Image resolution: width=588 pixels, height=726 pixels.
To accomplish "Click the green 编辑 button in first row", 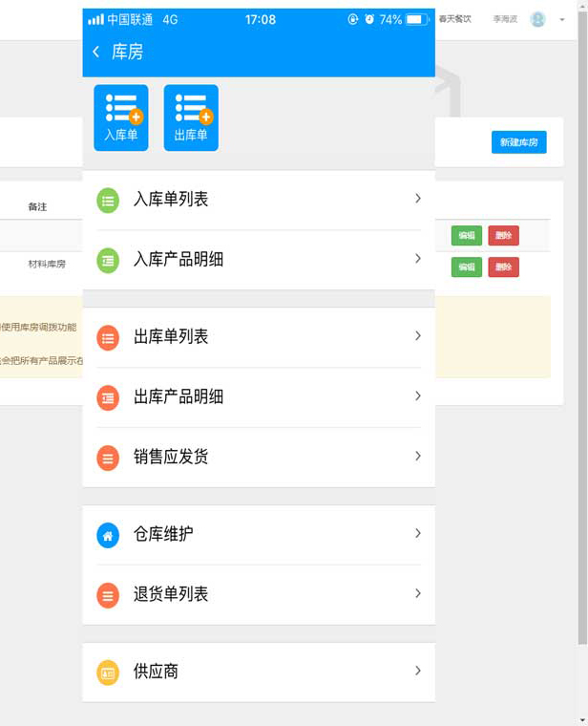I will (466, 235).
